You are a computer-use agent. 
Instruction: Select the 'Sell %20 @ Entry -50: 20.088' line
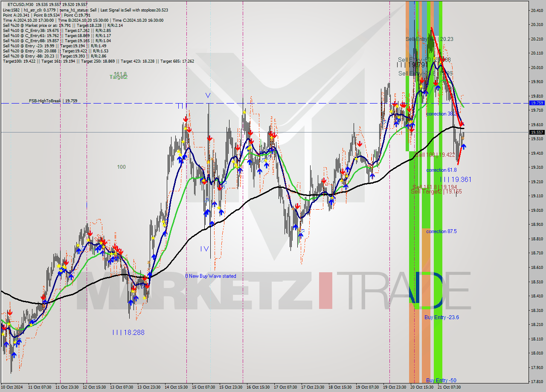point(55,51)
